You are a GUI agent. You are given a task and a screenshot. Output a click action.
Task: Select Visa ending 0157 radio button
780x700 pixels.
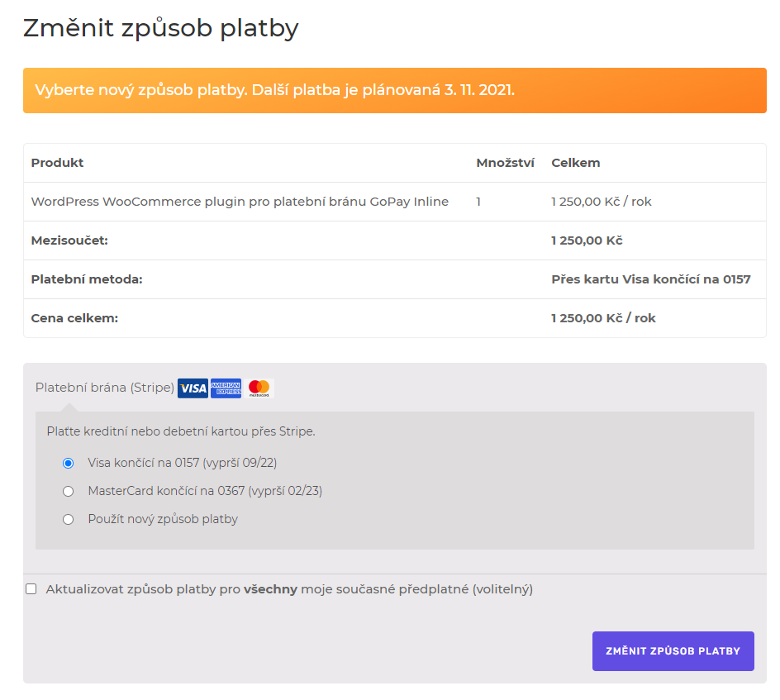coord(68,463)
